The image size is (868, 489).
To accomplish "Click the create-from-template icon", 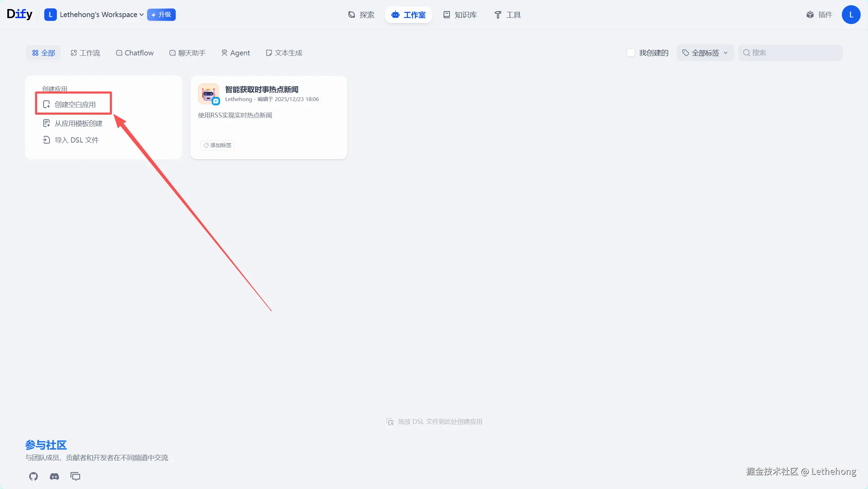I will [x=46, y=123].
